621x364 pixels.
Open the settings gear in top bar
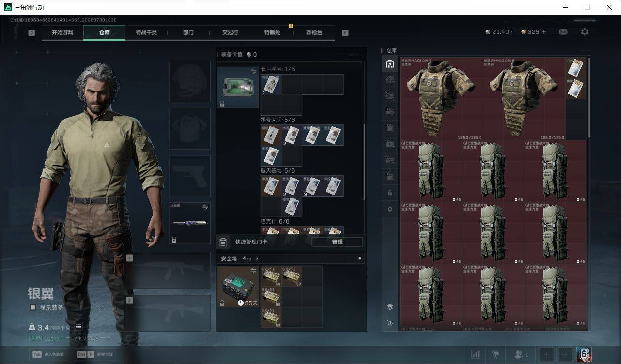click(585, 32)
